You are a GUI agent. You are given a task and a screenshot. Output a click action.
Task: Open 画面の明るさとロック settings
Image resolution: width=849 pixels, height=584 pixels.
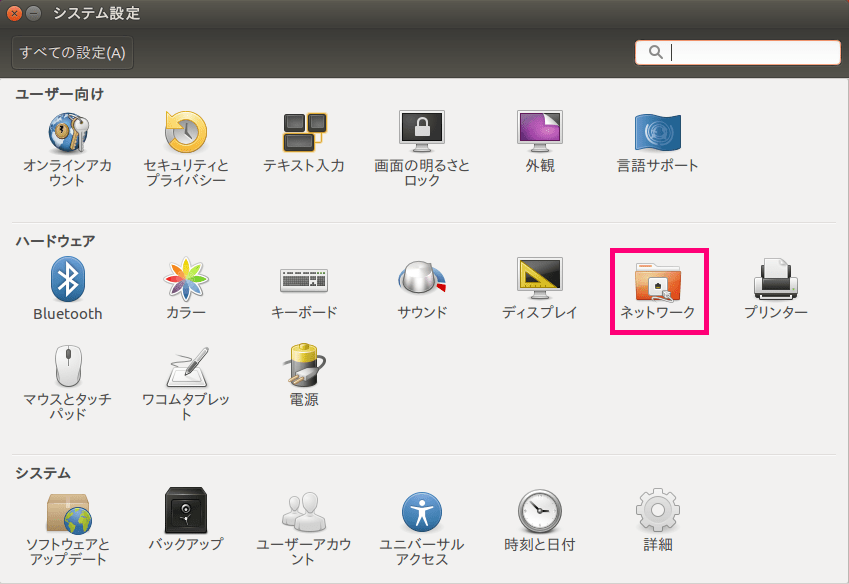pyautogui.click(x=422, y=149)
